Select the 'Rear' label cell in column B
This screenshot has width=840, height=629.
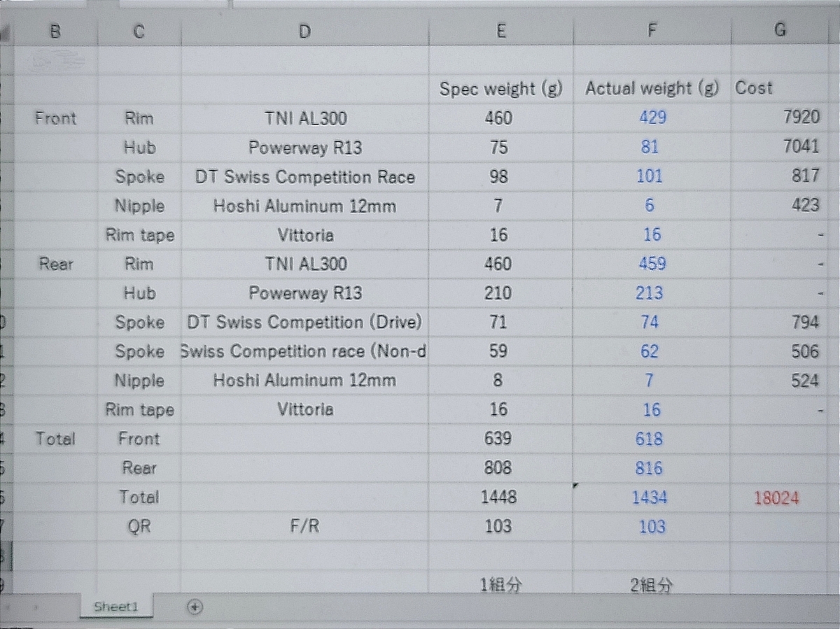tap(55, 264)
